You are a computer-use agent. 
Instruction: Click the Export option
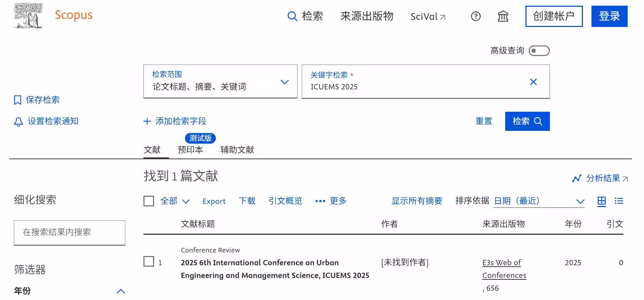tap(214, 201)
